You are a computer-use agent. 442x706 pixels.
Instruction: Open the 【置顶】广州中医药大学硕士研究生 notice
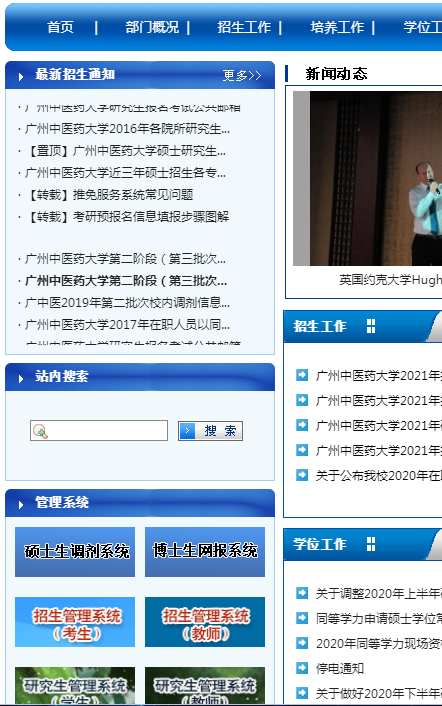pyautogui.click(x=126, y=151)
